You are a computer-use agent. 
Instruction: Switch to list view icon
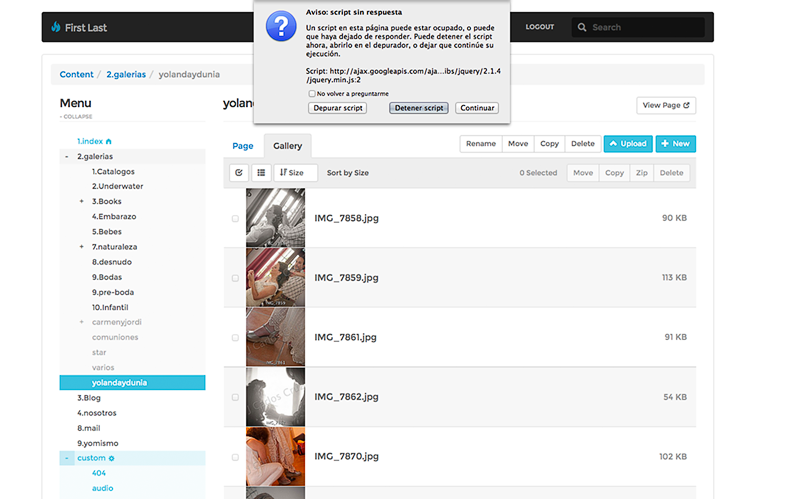click(261, 172)
